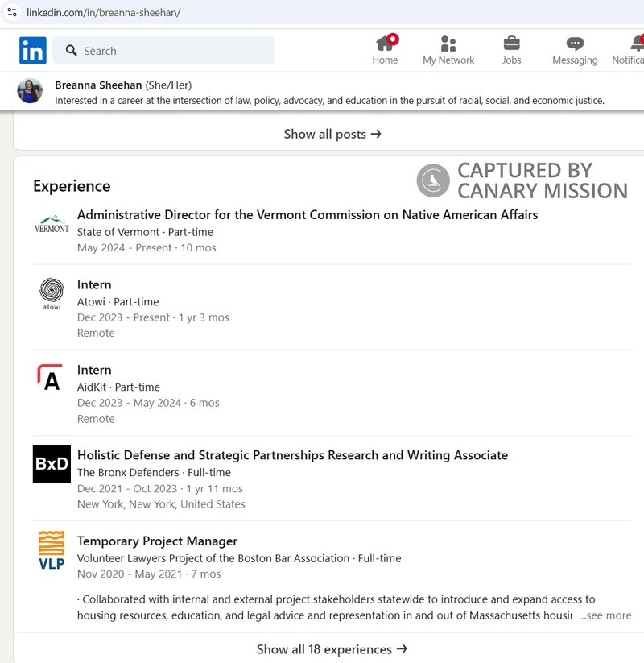Open the Temporary Project Manager title
The width and height of the screenshot is (644, 663).
click(x=157, y=541)
